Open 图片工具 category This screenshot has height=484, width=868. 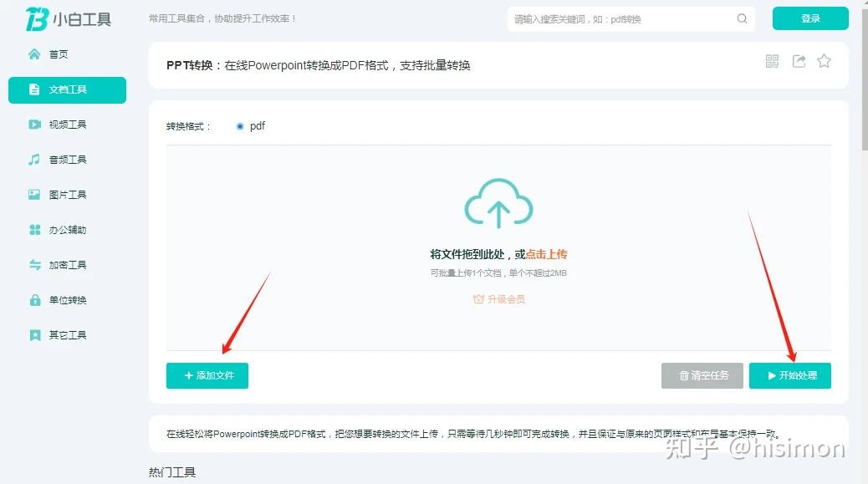click(x=67, y=195)
